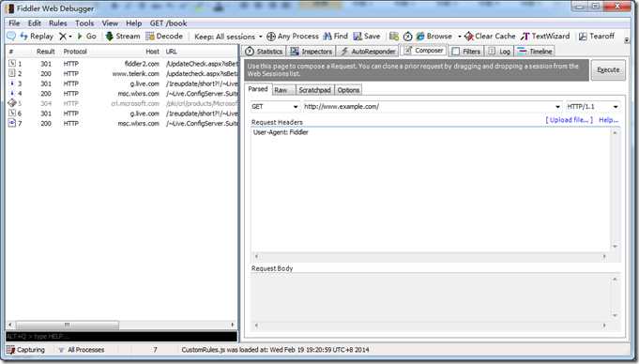Image resolution: width=639 pixels, height=364 pixels.
Task: Select the Parsed sub-tab
Action: click(258, 89)
